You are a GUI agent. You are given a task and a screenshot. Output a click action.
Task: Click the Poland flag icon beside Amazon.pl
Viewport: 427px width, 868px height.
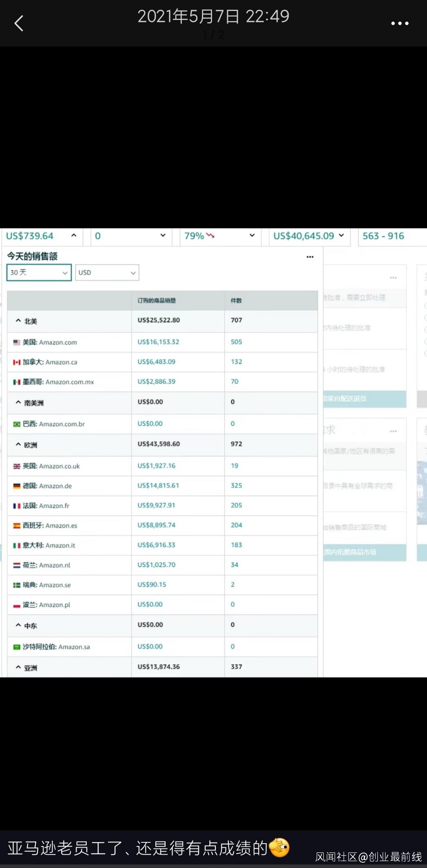(x=17, y=605)
